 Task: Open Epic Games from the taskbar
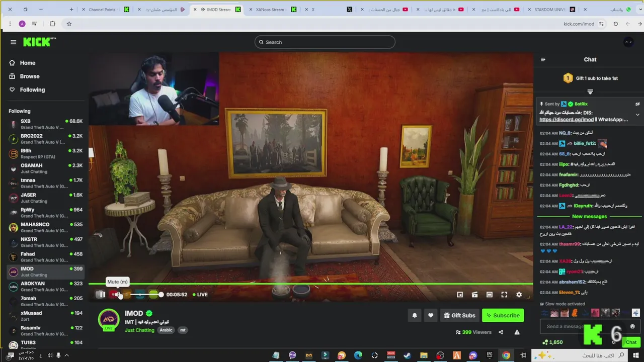(490, 355)
